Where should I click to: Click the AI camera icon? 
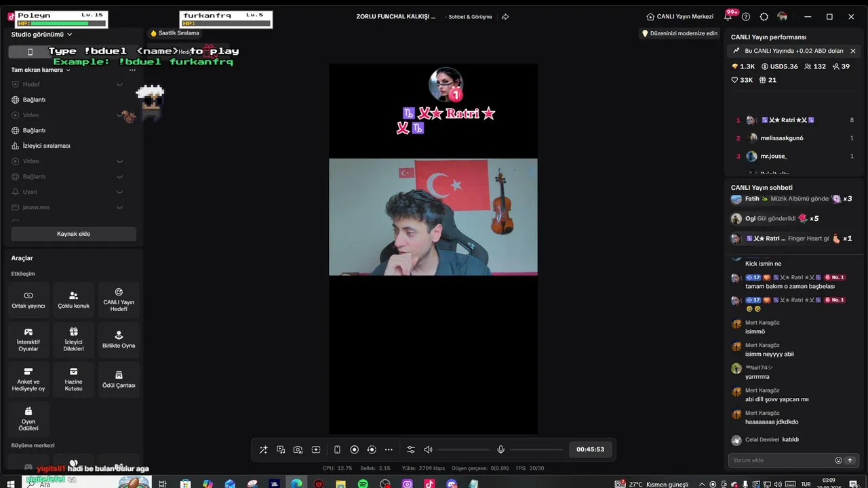click(298, 449)
